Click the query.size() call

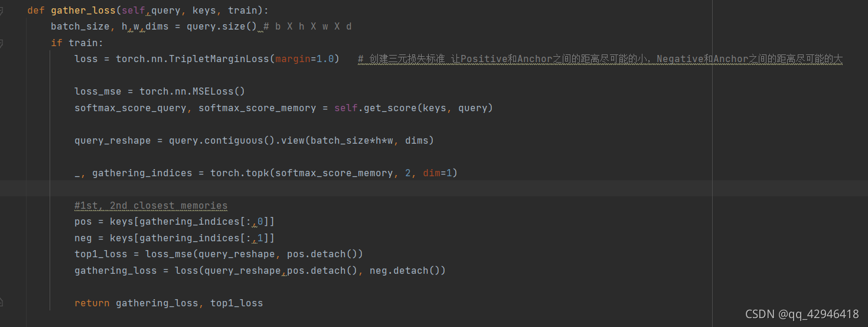coord(222,27)
